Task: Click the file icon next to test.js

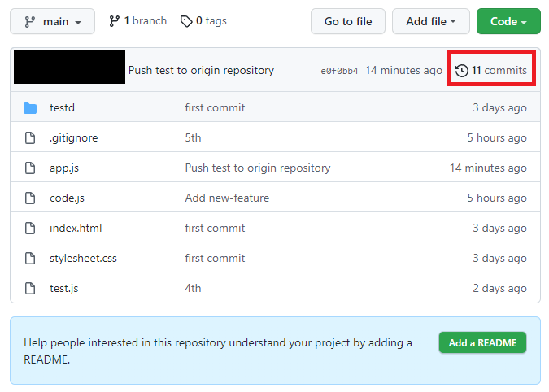Action: (x=30, y=289)
